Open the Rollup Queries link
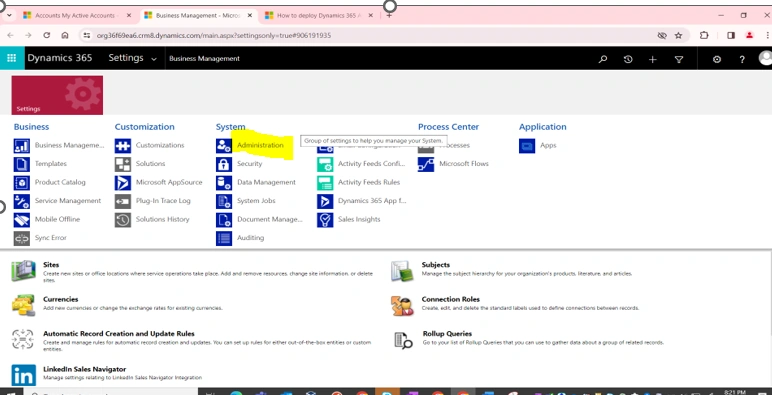This screenshot has width=772, height=395. pos(447,334)
